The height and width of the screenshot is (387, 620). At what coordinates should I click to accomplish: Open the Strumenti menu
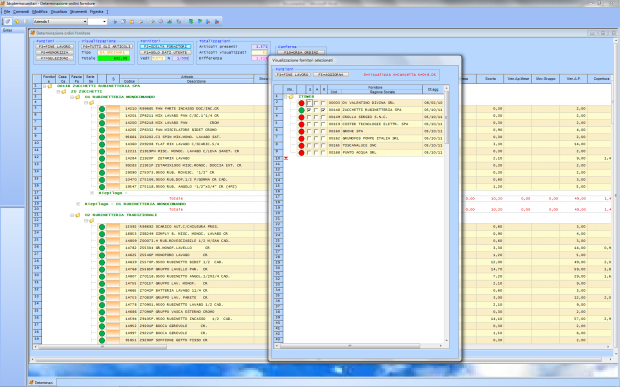(x=78, y=12)
